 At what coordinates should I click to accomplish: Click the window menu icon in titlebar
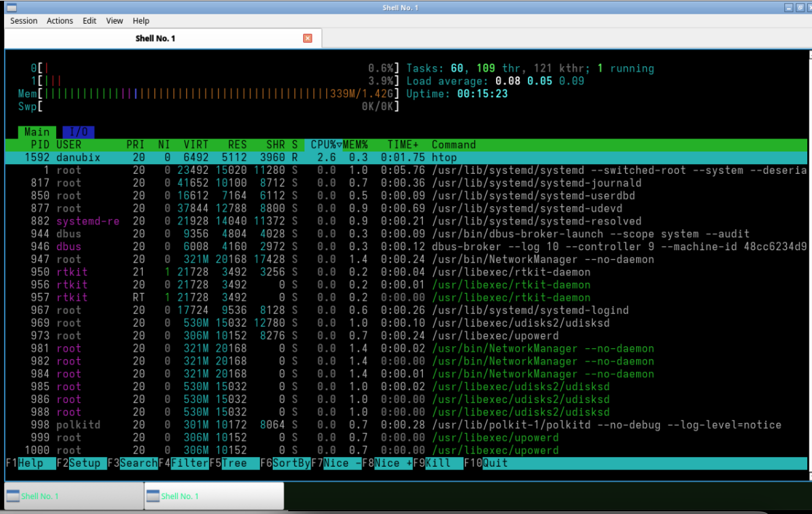click(12, 7)
